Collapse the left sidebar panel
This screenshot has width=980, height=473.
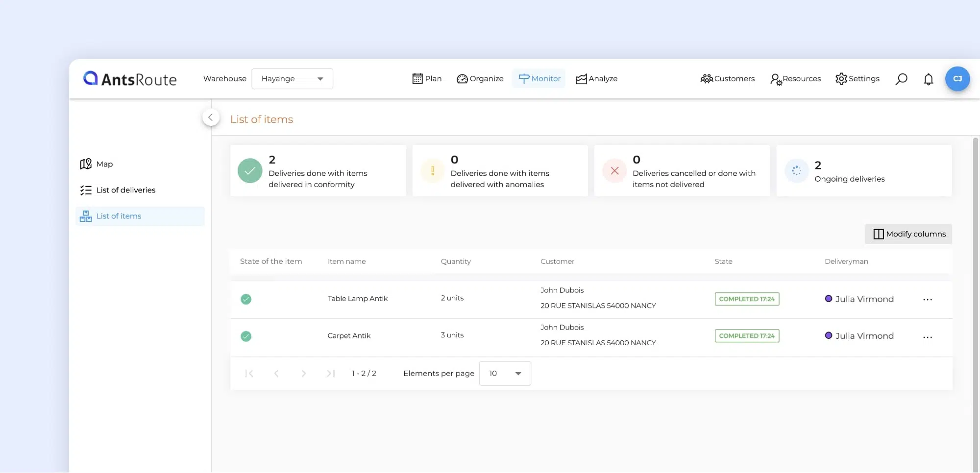point(211,118)
